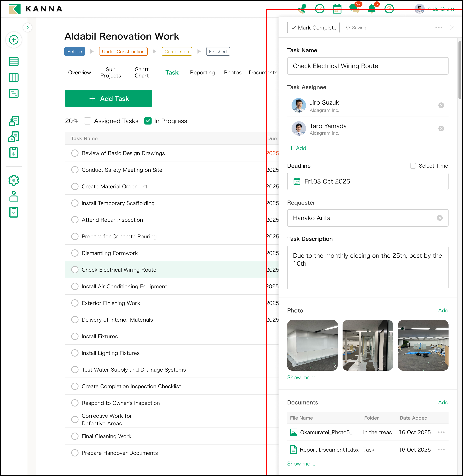Open help via the question mark icon
Viewport: 463px width, 476px height.
389,9
